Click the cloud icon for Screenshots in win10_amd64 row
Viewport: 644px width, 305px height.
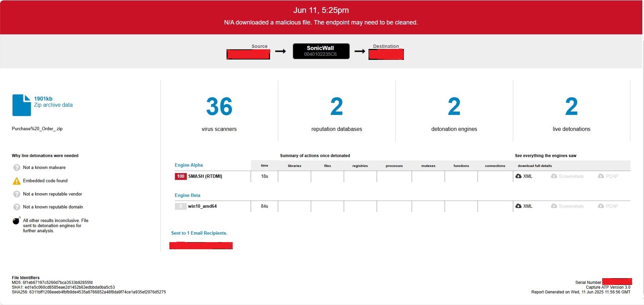[554, 206]
